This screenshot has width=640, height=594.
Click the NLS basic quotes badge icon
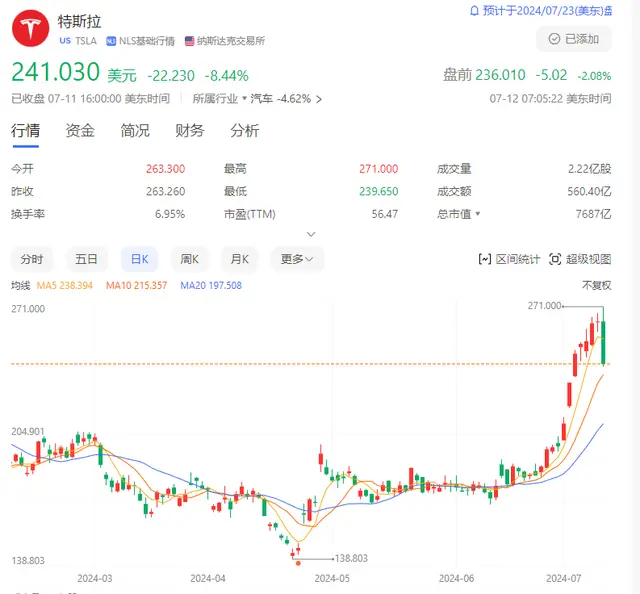pyautogui.click(x=111, y=41)
